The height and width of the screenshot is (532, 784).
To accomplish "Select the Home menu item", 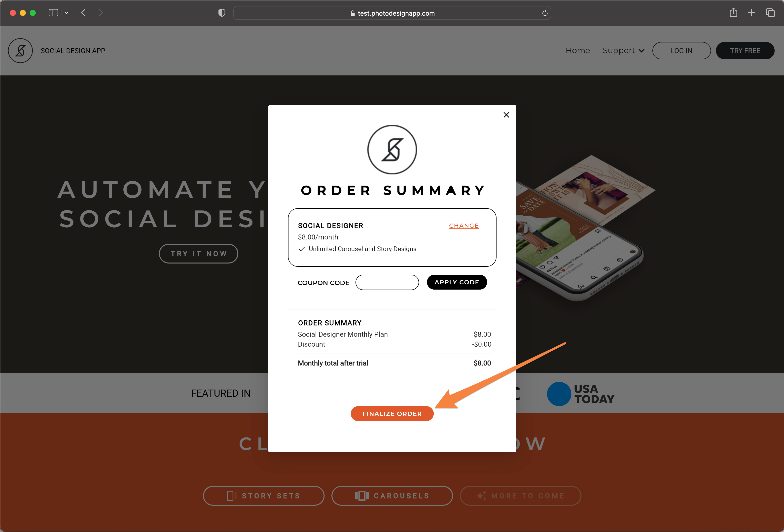I will [x=577, y=50].
